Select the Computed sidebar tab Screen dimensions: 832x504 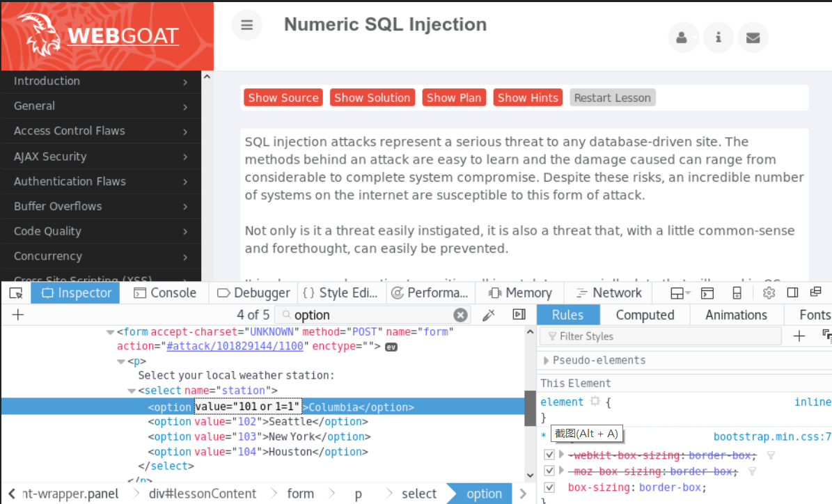645,315
